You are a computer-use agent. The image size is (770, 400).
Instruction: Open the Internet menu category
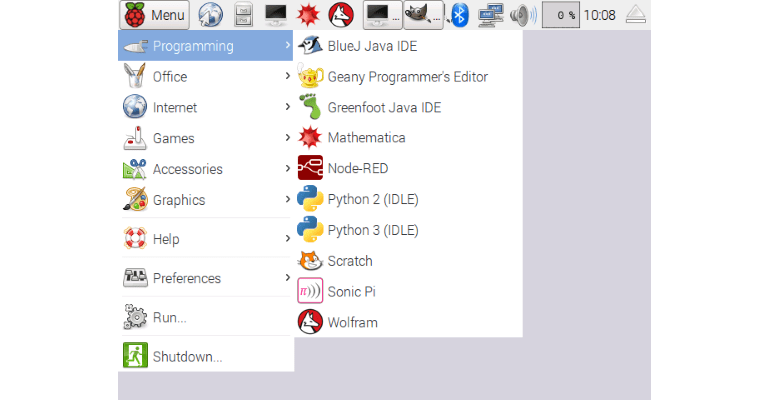tap(205, 107)
